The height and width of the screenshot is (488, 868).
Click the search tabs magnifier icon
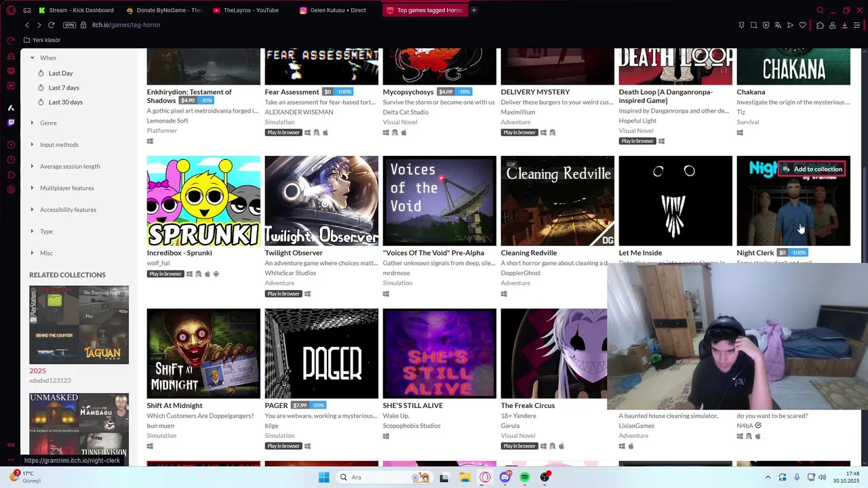[820, 10]
